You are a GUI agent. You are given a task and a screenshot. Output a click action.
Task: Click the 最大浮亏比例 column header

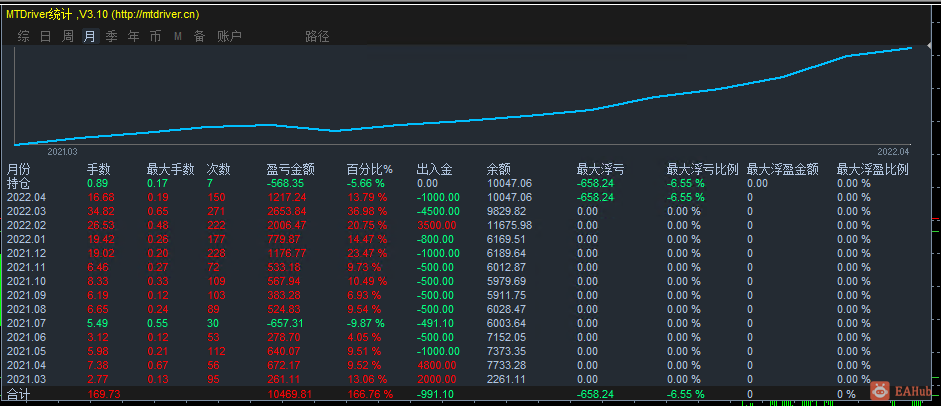(x=702, y=170)
